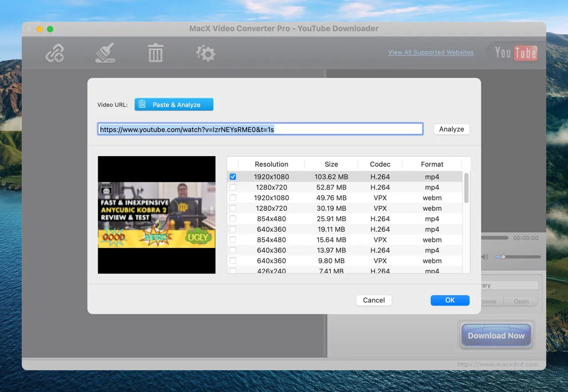Click the Anycubic Kobra 2 video thumbnail
Image resolution: width=568 pixels, height=392 pixels.
tap(157, 215)
